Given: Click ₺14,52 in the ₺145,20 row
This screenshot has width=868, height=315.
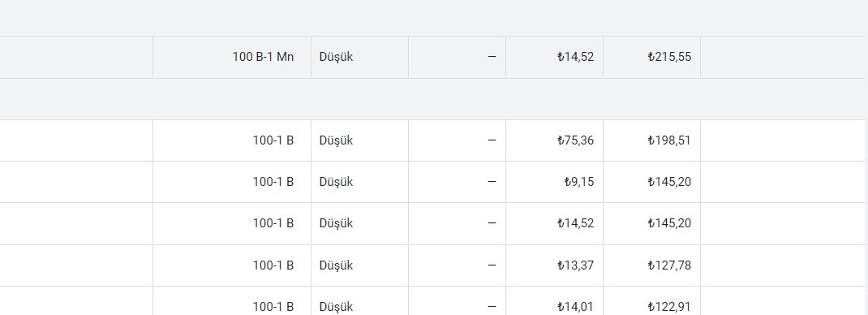Looking at the screenshot, I should (575, 223).
